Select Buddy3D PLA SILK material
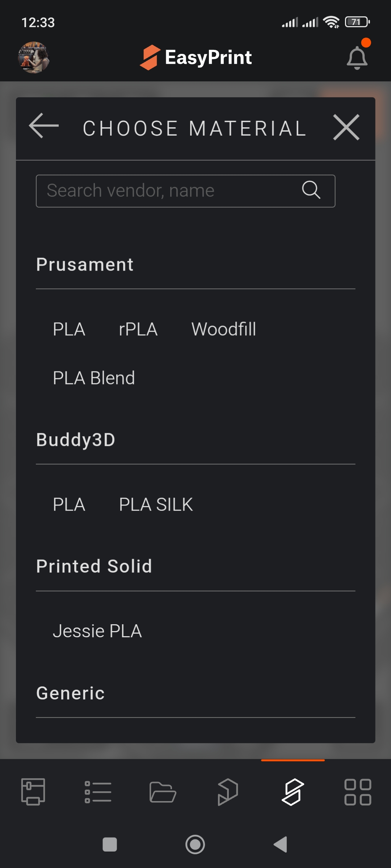Screen dimensions: 391x868 pyautogui.click(x=156, y=505)
